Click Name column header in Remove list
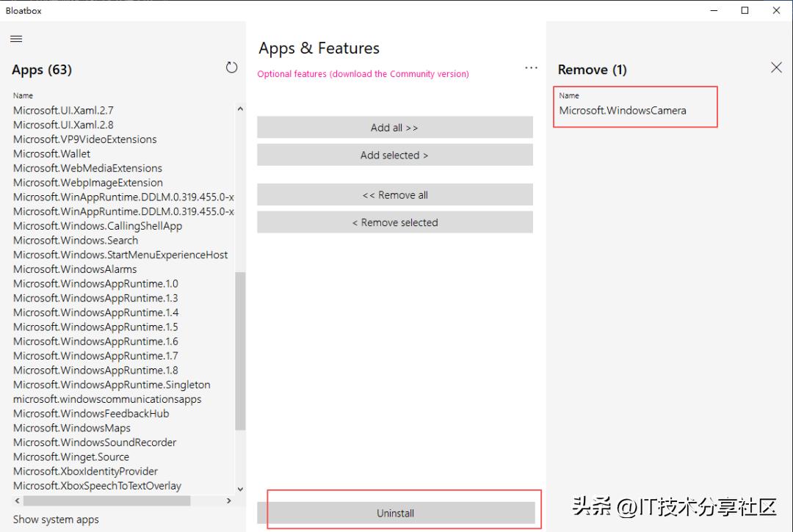The image size is (793, 532). click(569, 95)
